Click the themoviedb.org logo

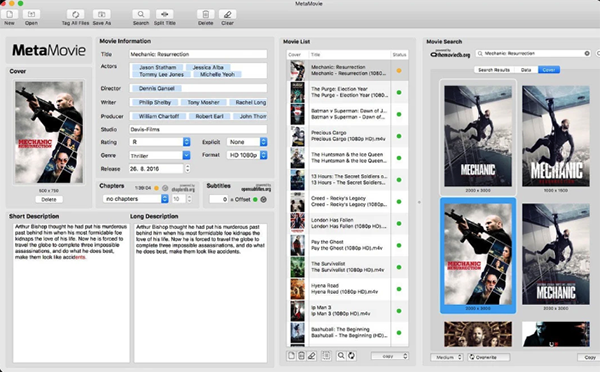[x=450, y=54]
